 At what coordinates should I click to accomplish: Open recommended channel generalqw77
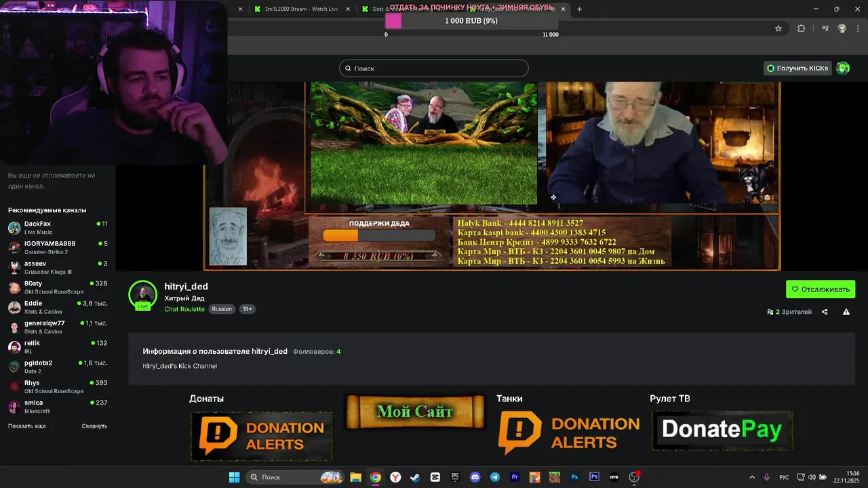click(58, 327)
